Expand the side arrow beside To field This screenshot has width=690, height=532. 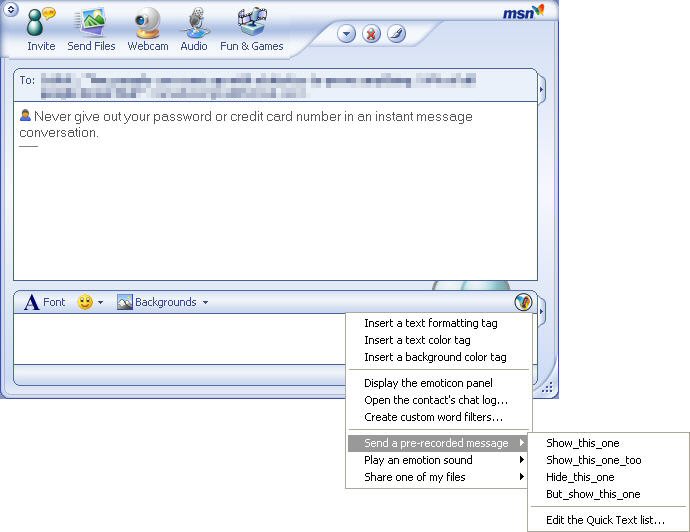541,91
